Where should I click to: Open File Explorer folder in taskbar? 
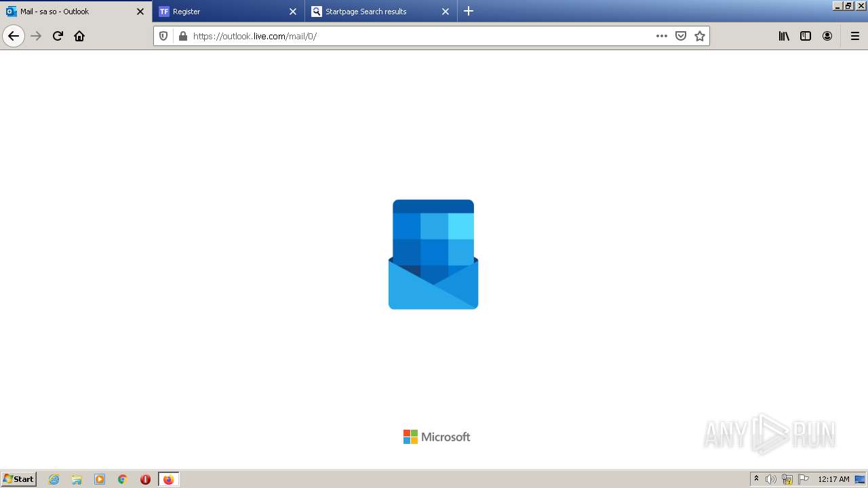[77, 479]
